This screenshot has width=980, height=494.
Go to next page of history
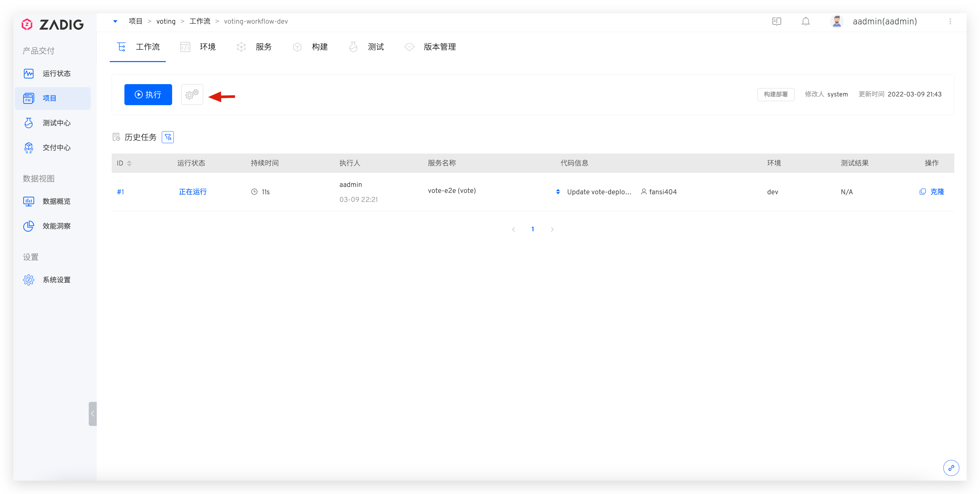pyautogui.click(x=552, y=230)
